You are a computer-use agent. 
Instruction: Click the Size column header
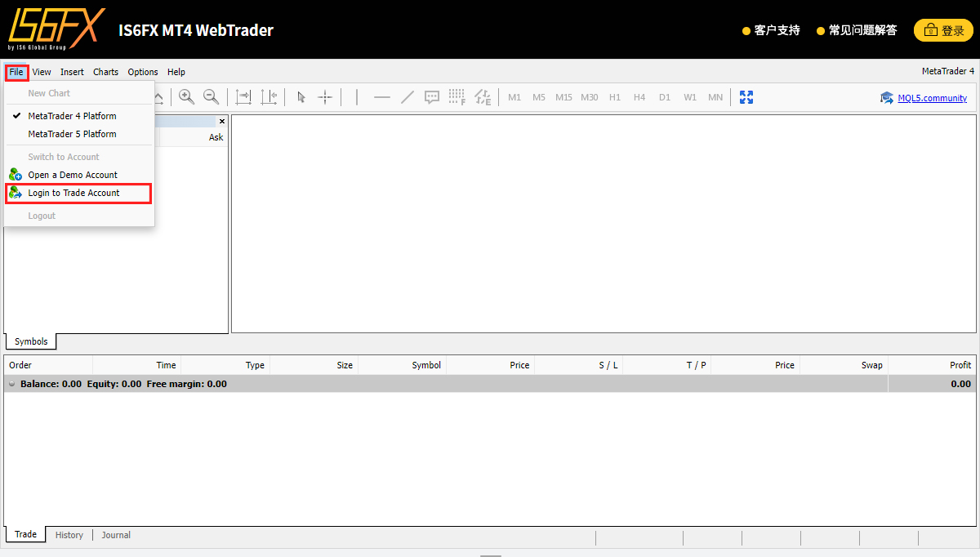tap(314, 365)
